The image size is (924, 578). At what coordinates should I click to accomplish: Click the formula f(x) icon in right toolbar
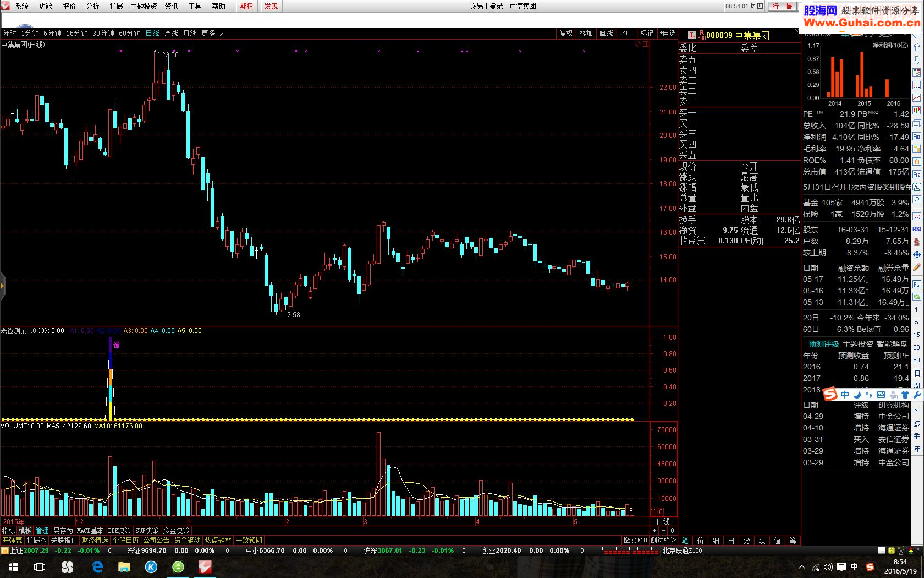pyautogui.click(x=917, y=187)
